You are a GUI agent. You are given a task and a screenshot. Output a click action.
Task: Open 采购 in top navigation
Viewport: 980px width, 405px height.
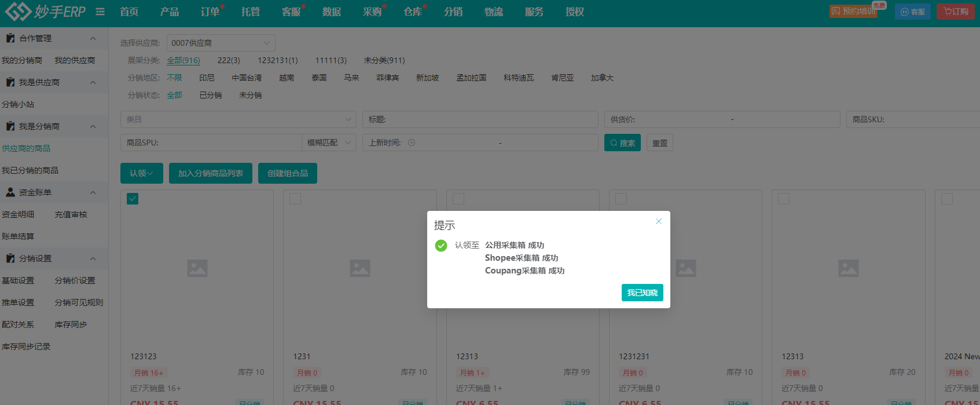pos(372,12)
